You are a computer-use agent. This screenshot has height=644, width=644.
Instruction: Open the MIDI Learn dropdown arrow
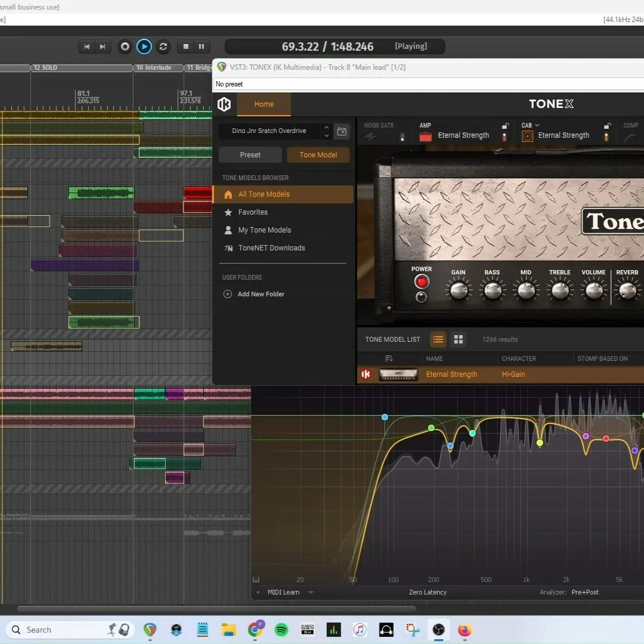point(311,592)
